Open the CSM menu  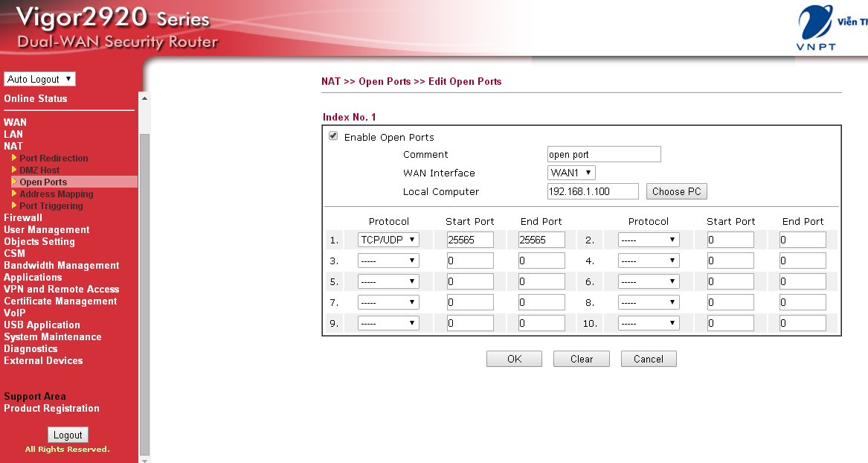click(x=14, y=253)
